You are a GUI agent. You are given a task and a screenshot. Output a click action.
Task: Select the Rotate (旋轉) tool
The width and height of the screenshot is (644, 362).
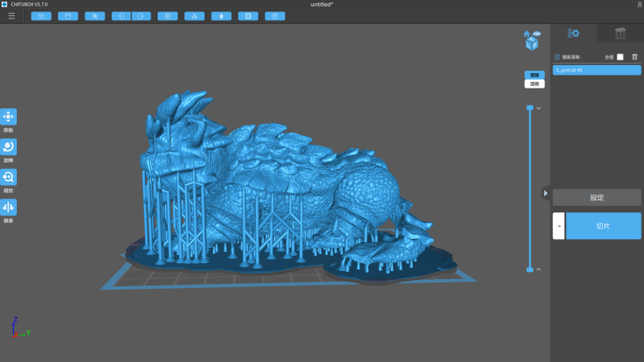point(9,146)
